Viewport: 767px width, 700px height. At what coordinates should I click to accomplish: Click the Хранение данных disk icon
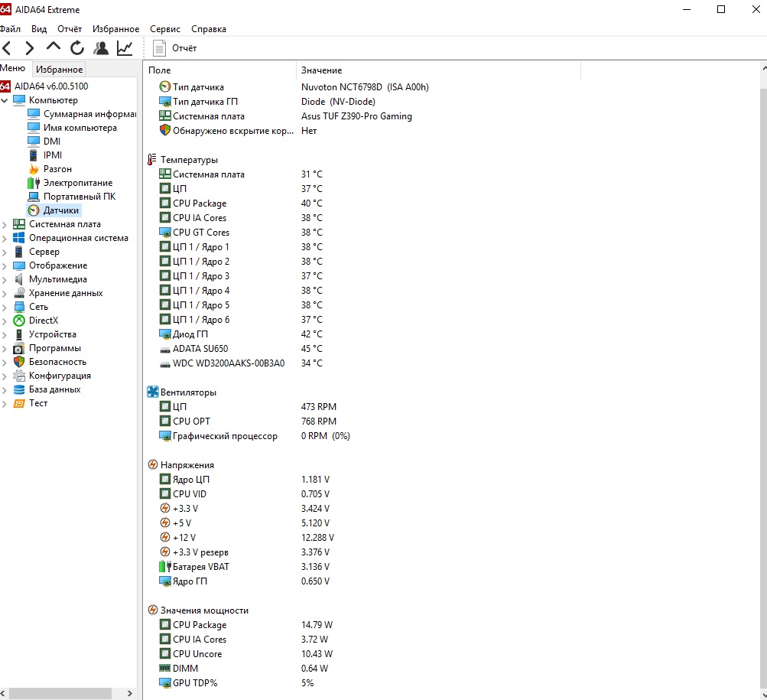point(19,293)
